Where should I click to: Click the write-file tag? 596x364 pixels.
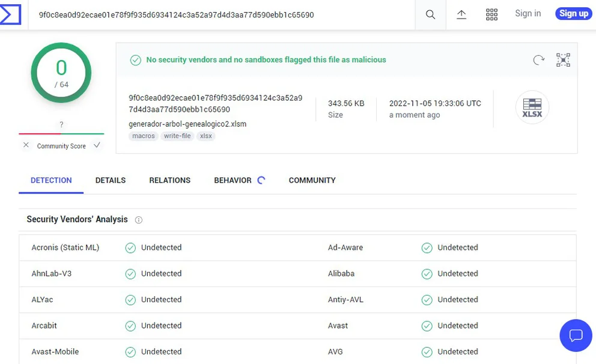tap(177, 136)
